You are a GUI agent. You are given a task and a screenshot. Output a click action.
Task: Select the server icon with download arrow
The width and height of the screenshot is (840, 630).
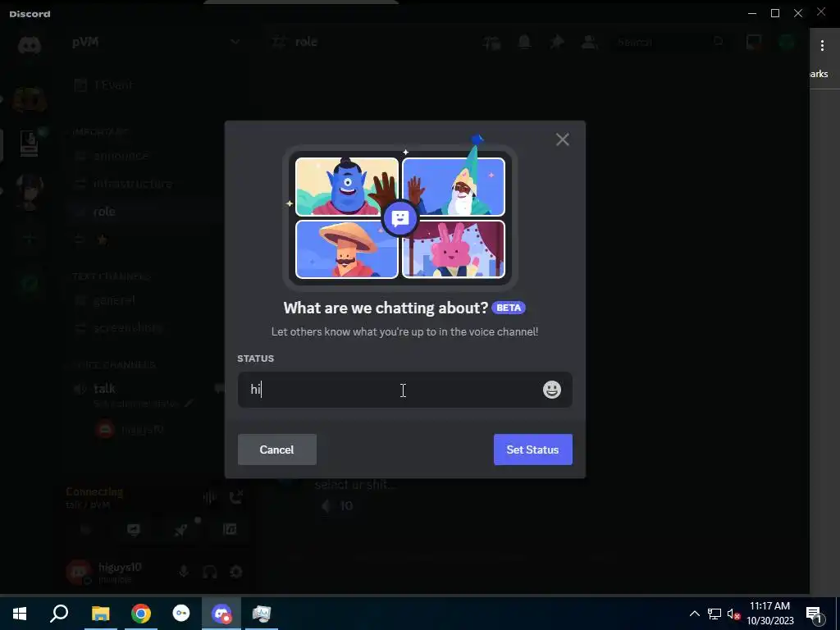click(x=30, y=143)
